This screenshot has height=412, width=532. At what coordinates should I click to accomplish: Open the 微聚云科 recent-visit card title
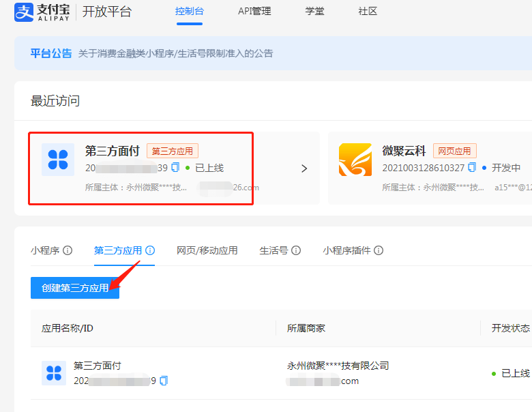point(404,151)
